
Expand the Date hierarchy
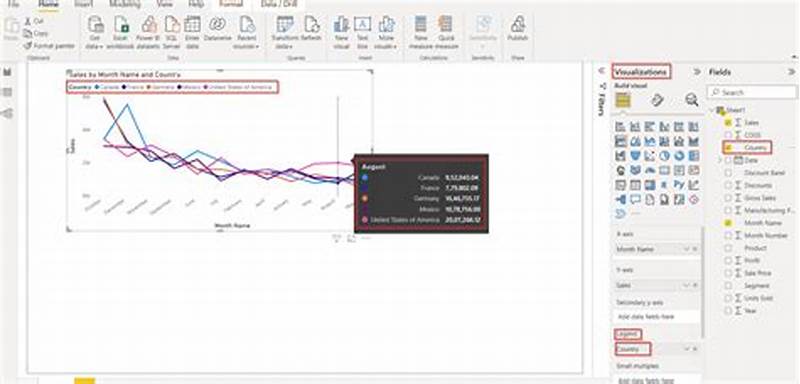pos(720,160)
